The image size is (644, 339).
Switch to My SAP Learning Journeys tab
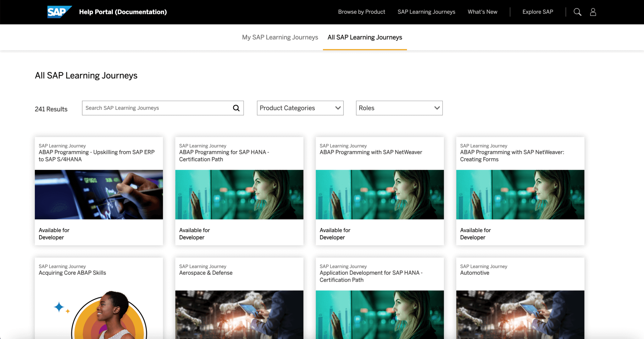280,37
